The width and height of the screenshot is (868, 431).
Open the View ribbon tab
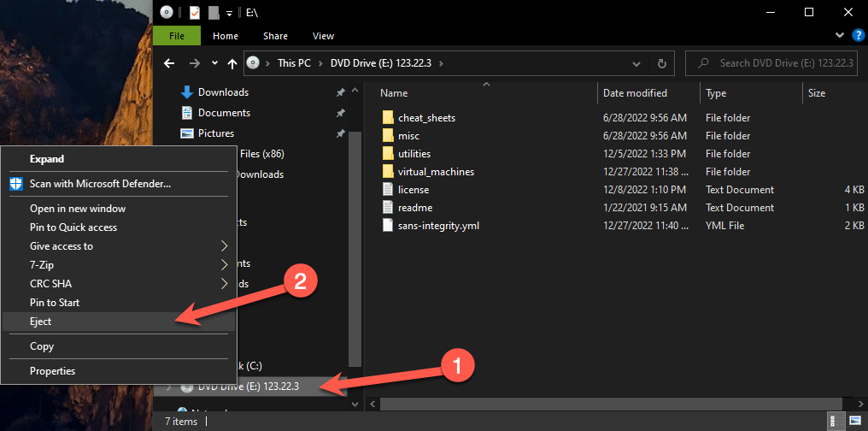click(x=323, y=36)
